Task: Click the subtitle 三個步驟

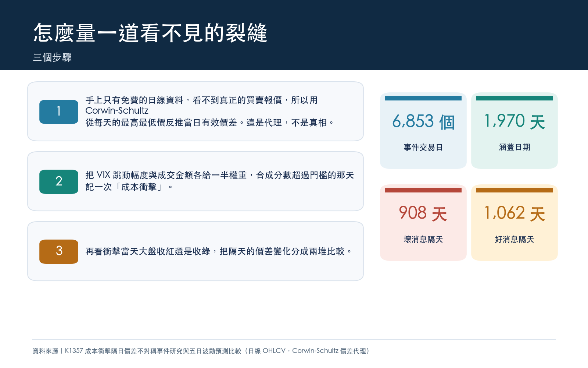Action: click(52, 57)
